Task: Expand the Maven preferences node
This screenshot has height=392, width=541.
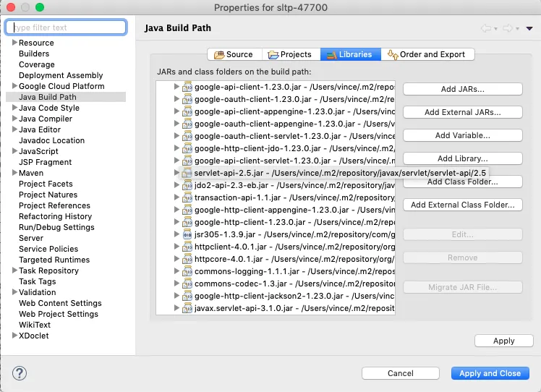Action: coord(14,174)
